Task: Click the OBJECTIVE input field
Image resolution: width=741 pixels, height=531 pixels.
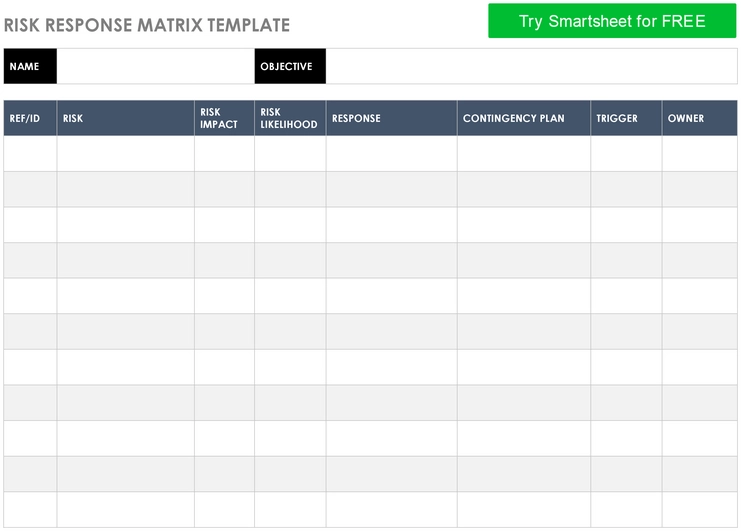Action: [x=531, y=66]
